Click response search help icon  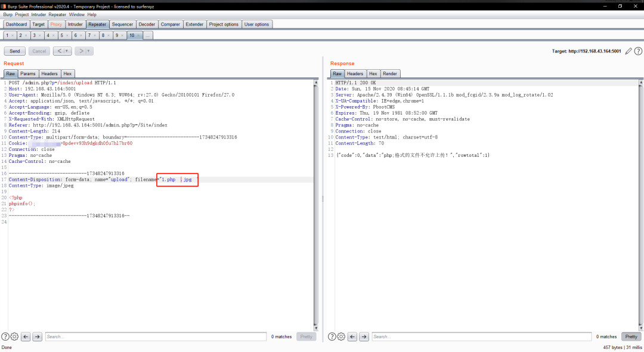click(x=332, y=336)
